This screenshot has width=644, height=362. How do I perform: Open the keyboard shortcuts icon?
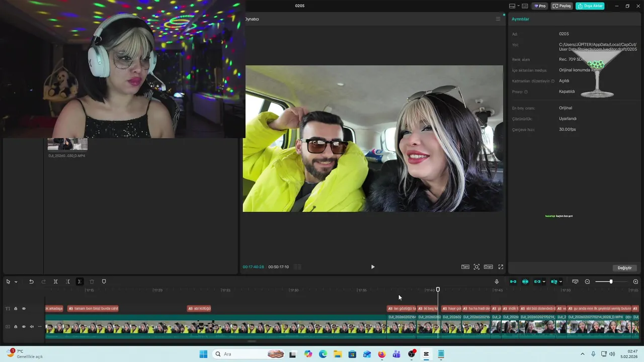coord(525,6)
